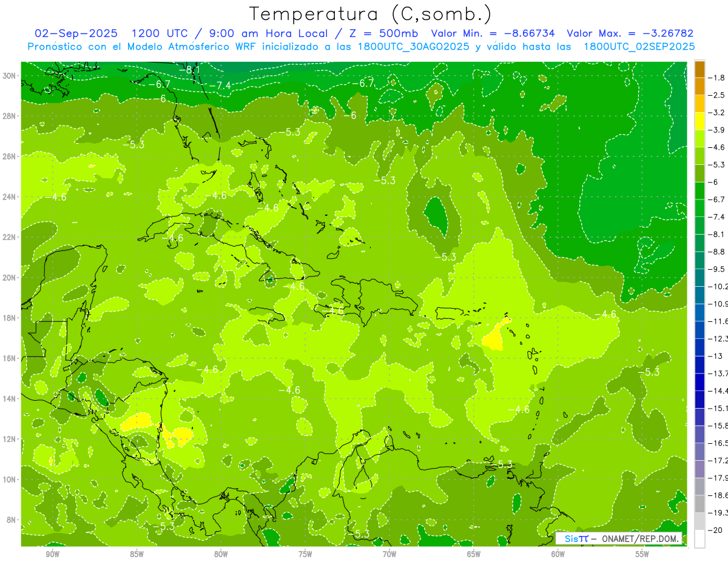Click the -1.8 colorbar label
Viewport: 728px width, 562px height.
click(x=718, y=78)
